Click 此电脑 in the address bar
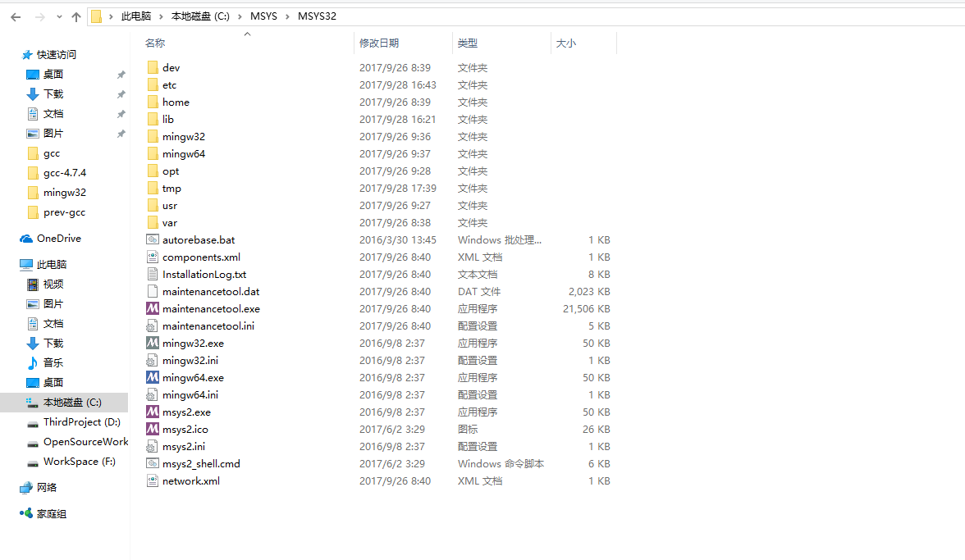The height and width of the screenshot is (560, 965). pos(136,16)
